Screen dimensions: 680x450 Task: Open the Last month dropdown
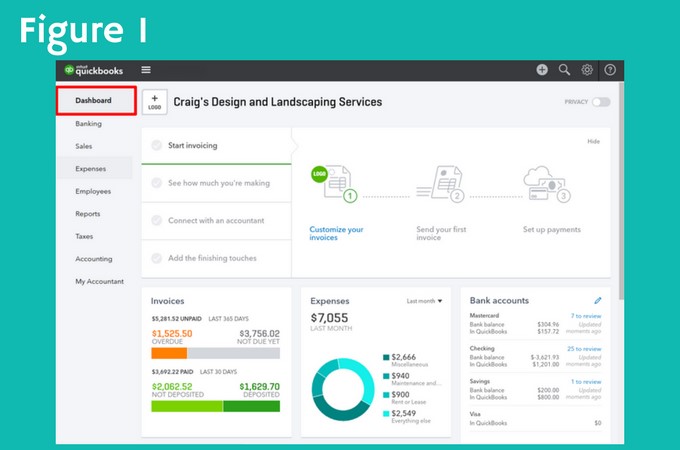click(x=424, y=301)
